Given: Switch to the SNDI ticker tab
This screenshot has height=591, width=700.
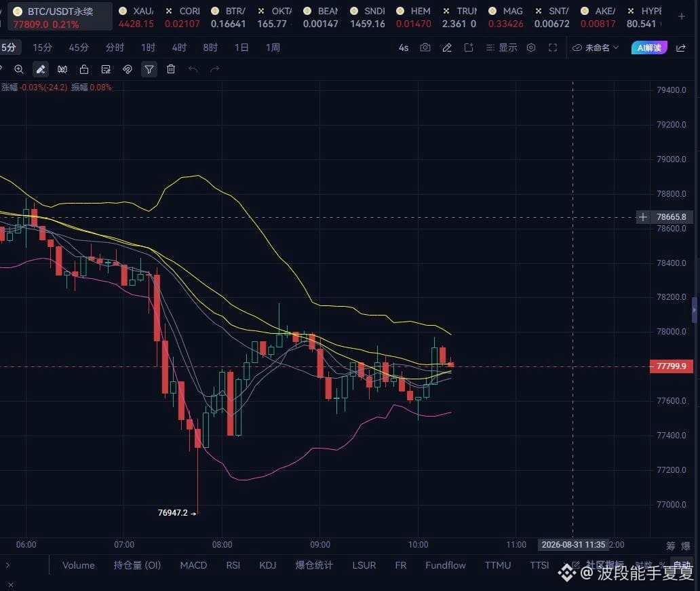Looking at the screenshot, I should tap(368, 17).
